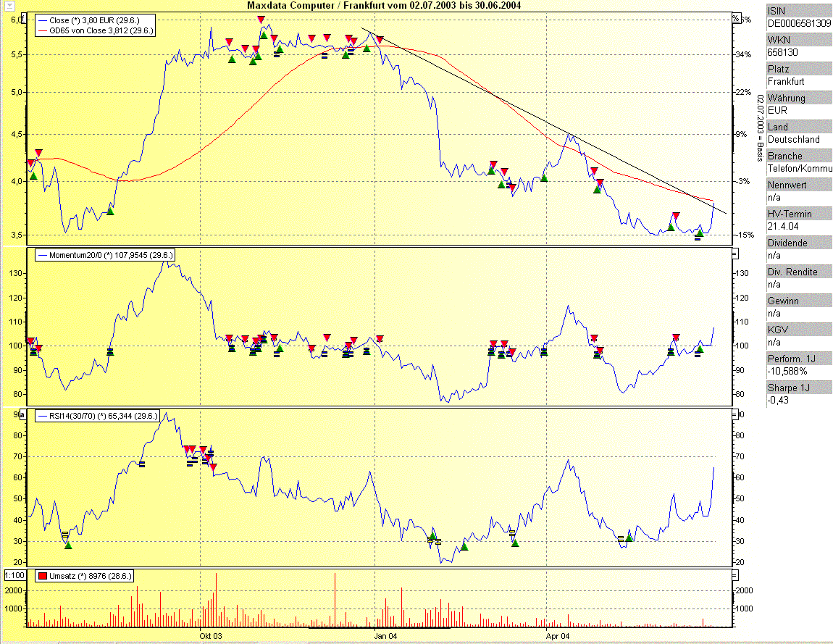Click the '=' button on Umsatz panel
This screenshot has width=833, height=644.
tap(734, 575)
